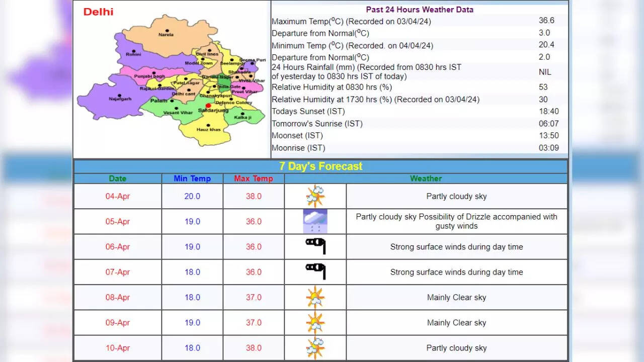Click the Weather column header
The height and width of the screenshot is (362, 644).
point(426,178)
